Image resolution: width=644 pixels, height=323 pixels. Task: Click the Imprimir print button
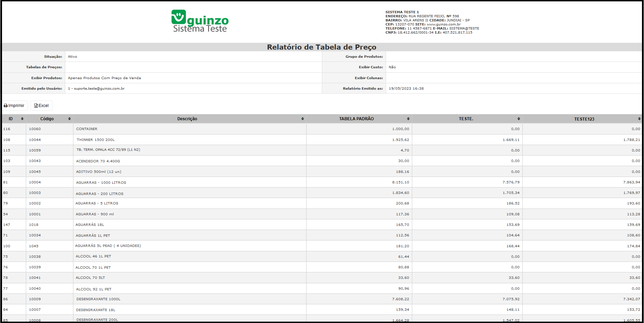[x=14, y=106]
